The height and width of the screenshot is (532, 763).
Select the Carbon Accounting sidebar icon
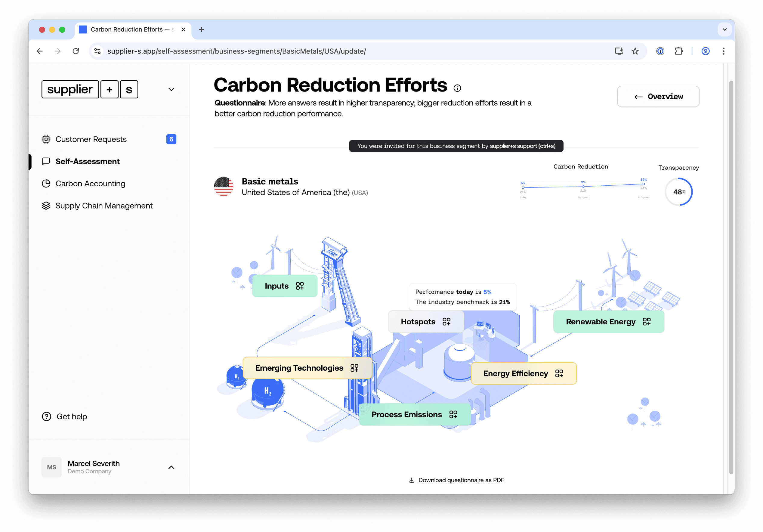click(x=46, y=184)
